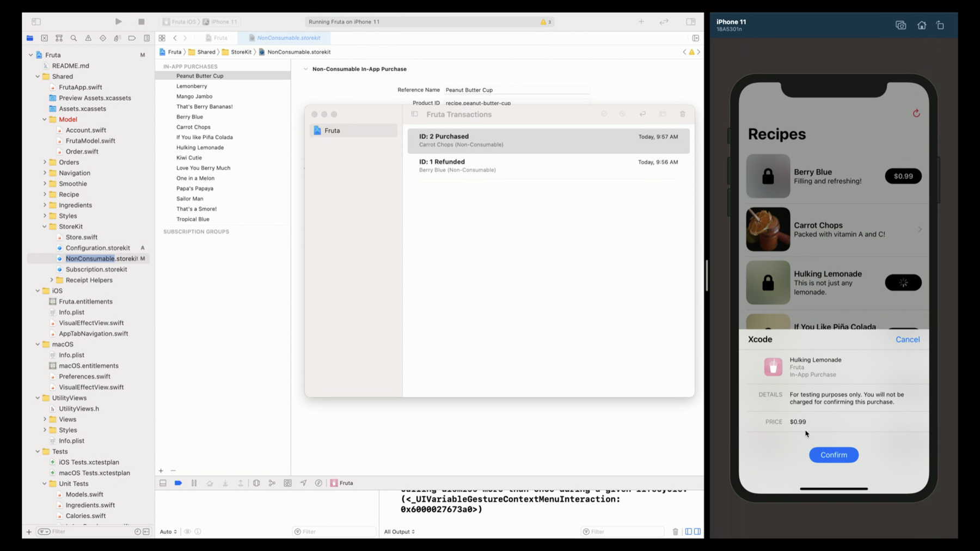The image size is (980, 551).
Task: Open the debug navigator icon
Action: pyautogui.click(x=118, y=38)
